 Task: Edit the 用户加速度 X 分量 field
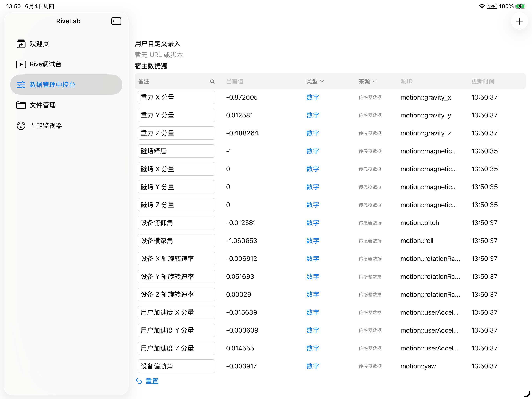point(176,312)
